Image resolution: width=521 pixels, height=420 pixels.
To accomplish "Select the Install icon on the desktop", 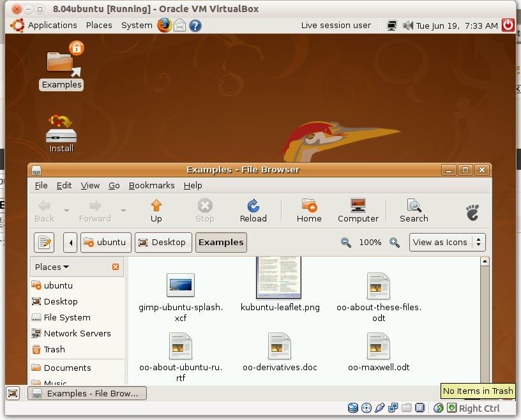I will (61, 133).
